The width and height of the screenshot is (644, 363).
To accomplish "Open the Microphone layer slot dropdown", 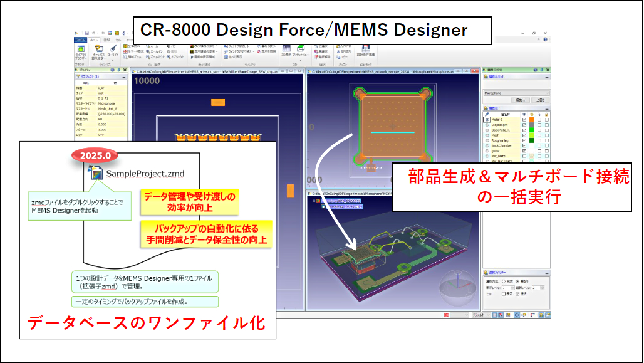I will click(x=516, y=93).
